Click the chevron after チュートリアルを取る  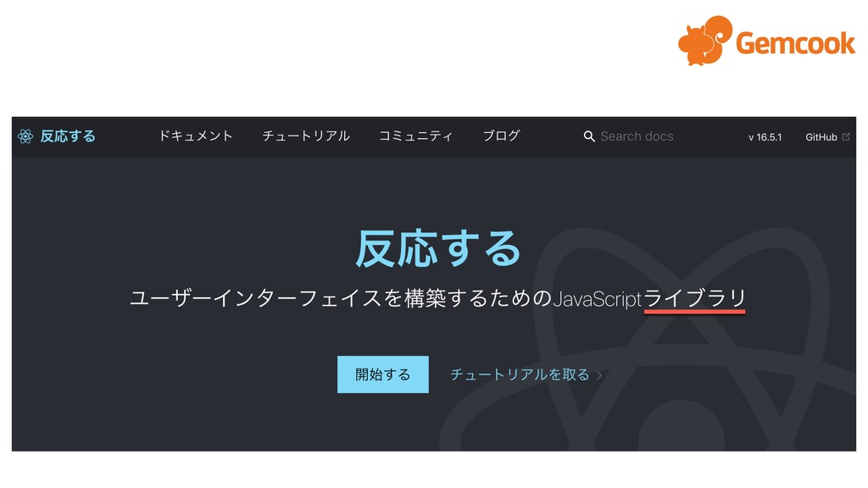pyautogui.click(x=599, y=375)
